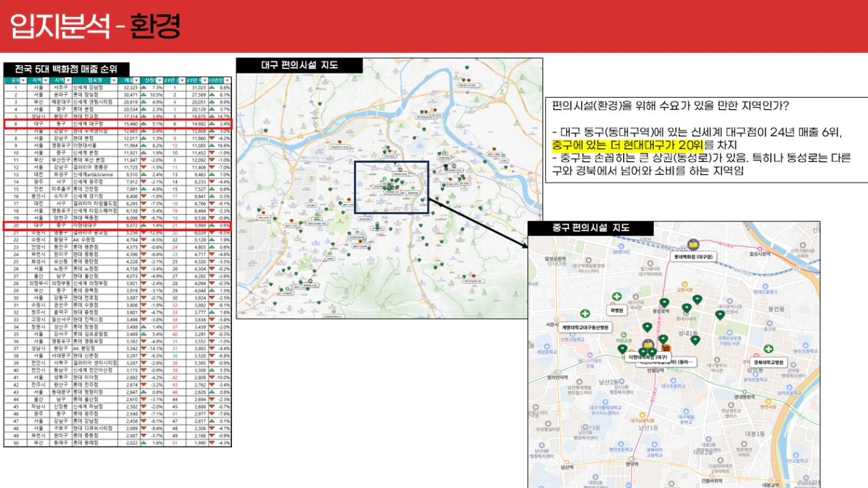This screenshot has width=868, height=488.
Task: Click the 롯데 인천점 store cell
Action: (96, 189)
